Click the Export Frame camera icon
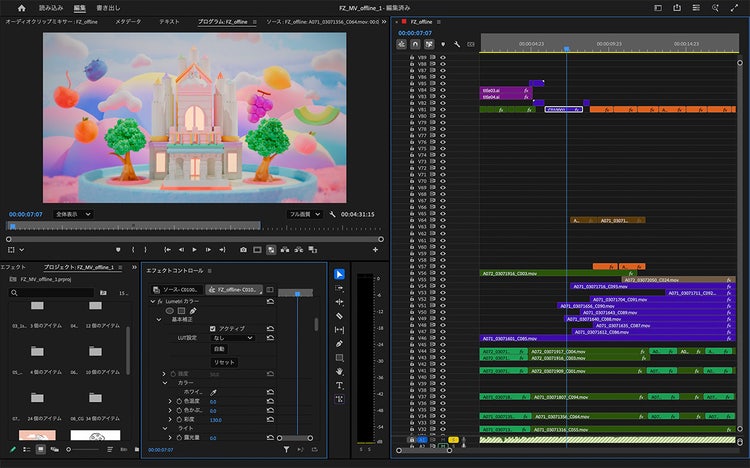The width and height of the screenshot is (750, 468). (x=243, y=249)
